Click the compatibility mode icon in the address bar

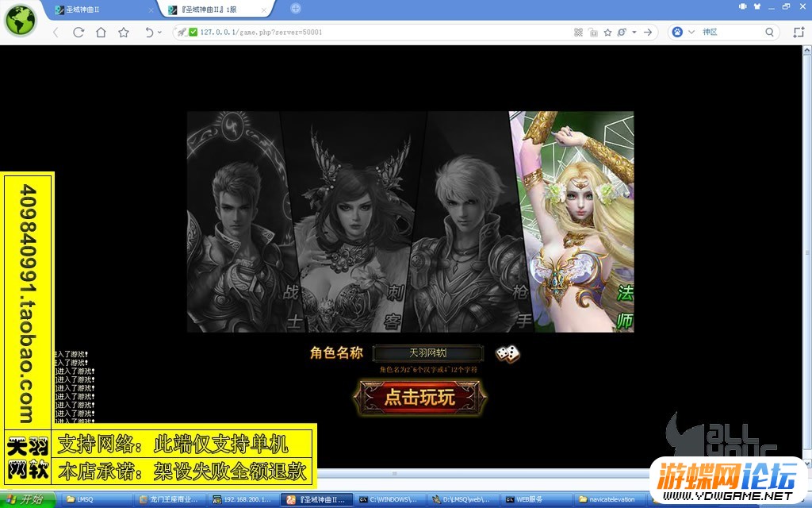point(622,32)
